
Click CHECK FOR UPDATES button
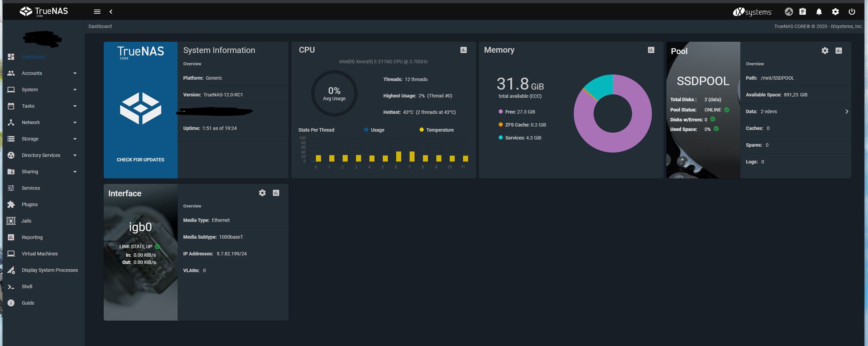pyautogui.click(x=140, y=160)
